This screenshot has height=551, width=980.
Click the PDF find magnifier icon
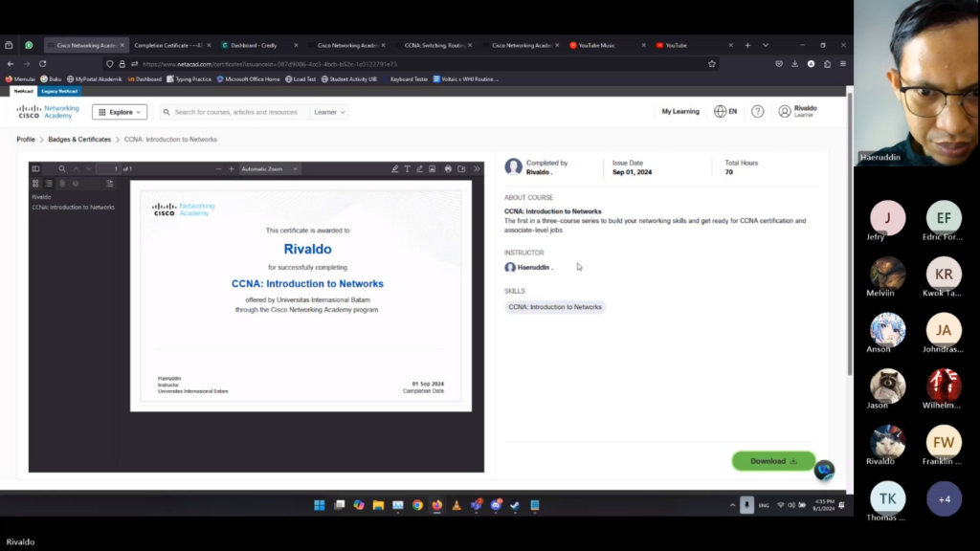pyautogui.click(x=62, y=169)
